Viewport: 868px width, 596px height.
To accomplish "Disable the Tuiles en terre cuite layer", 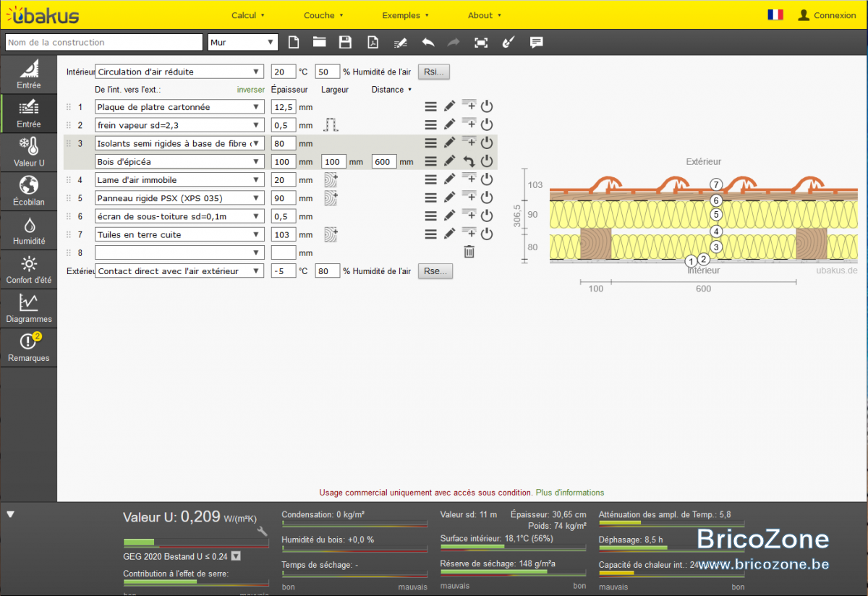I will click(487, 234).
